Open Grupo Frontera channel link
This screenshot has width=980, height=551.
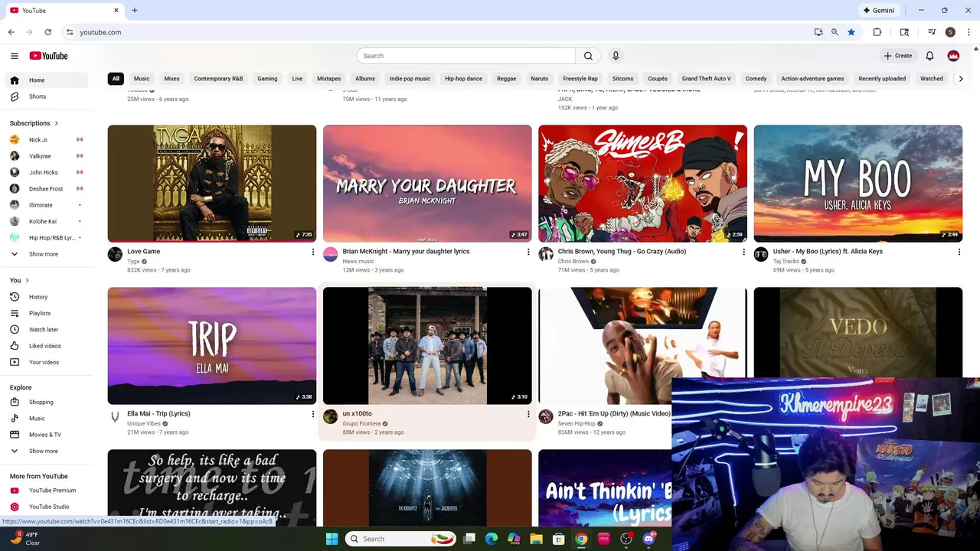pos(361,424)
